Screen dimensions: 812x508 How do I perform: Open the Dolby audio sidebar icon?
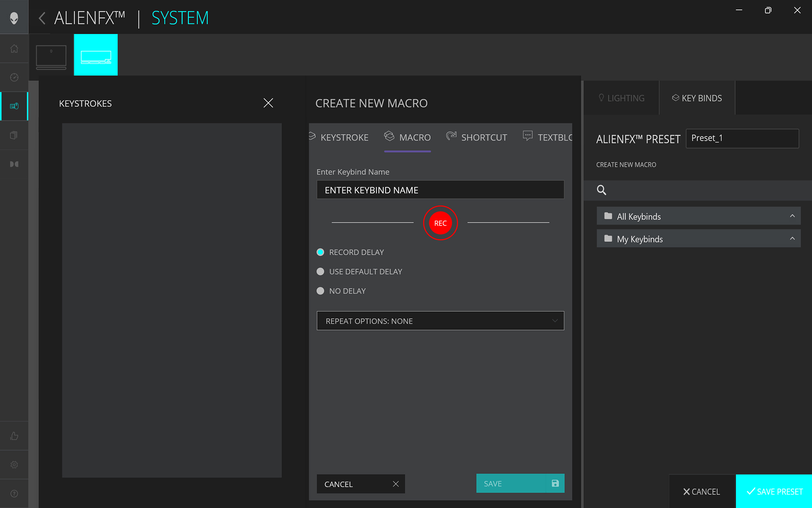14,164
